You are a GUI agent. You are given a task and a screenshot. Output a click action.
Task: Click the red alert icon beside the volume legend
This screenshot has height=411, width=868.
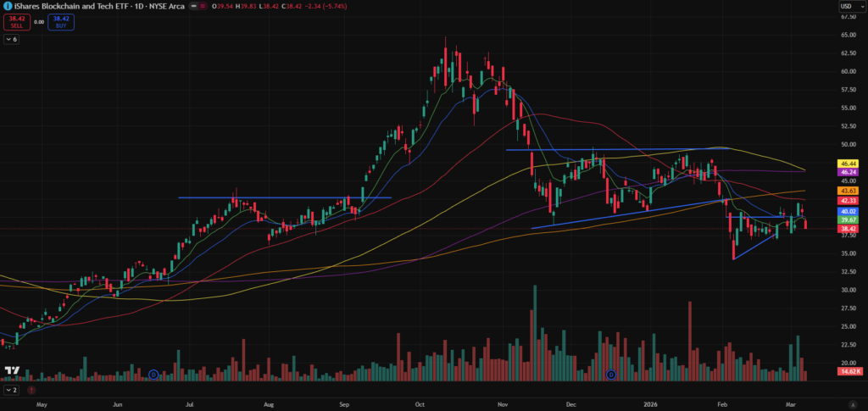[x=30, y=391]
